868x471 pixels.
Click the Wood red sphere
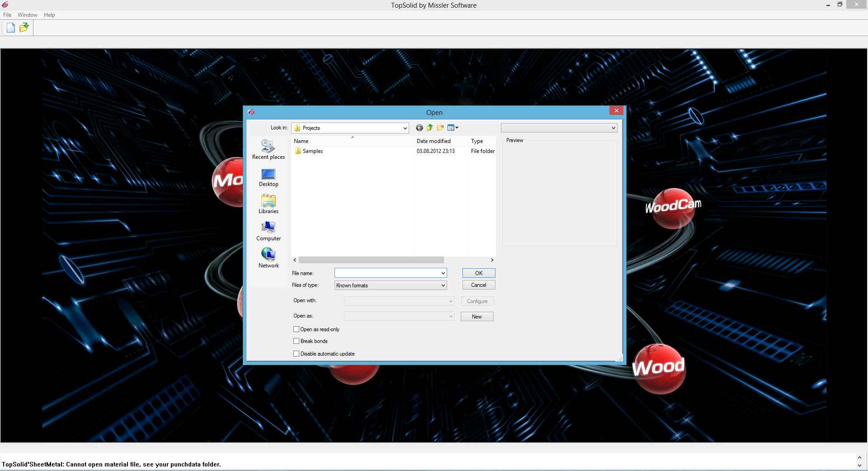[x=659, y=369]
